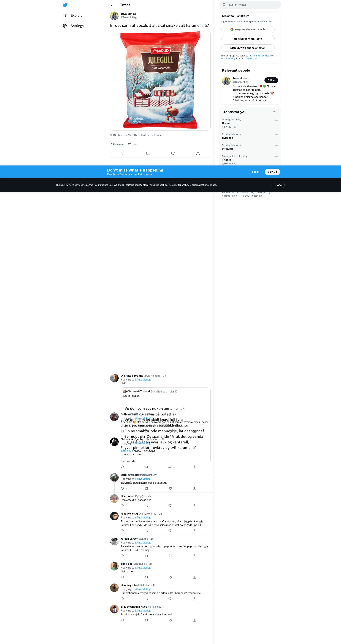Screen dimensions: 341x644
Task: Reply to Erik Steenbuch Huse's comment
Action: tap(122, 620)
